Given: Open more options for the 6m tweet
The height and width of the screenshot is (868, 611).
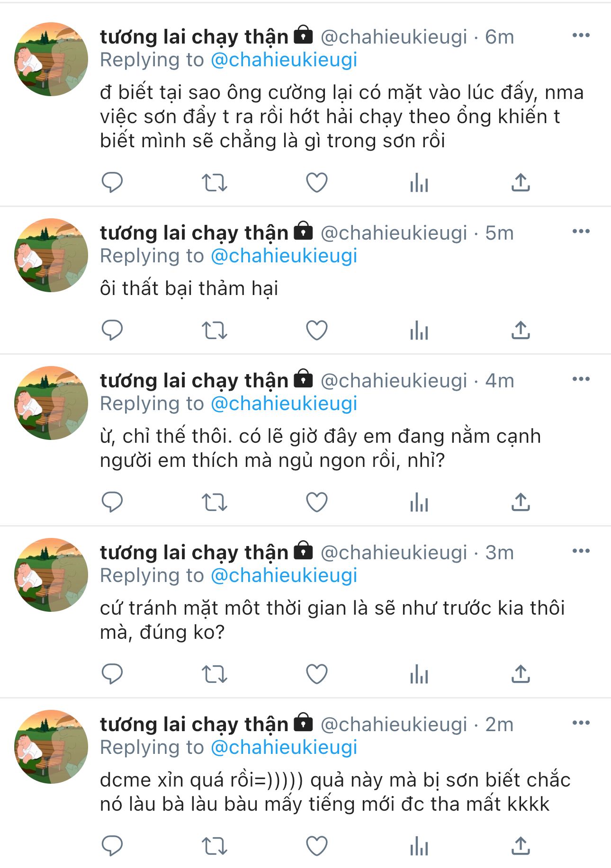Looking at the screenshot, I should pos(581,36).
